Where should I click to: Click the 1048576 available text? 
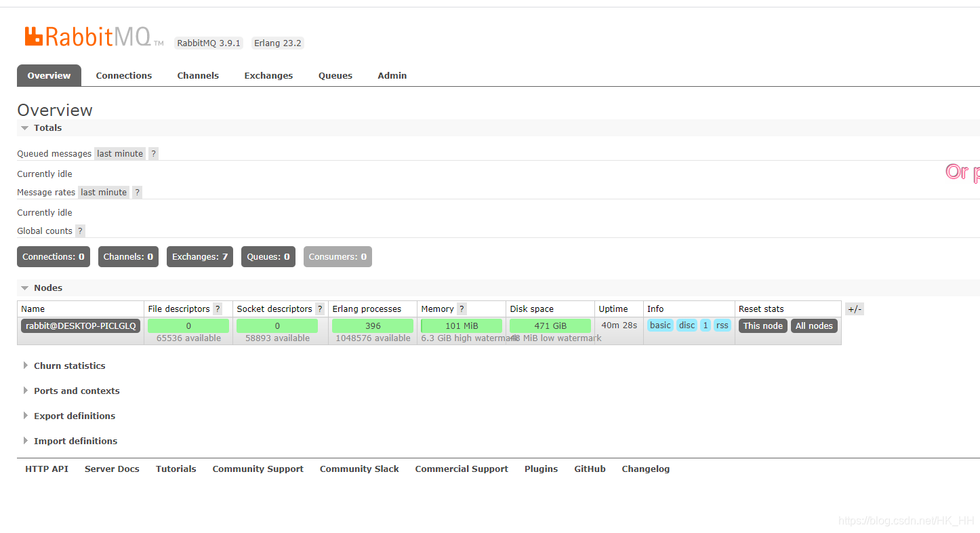[373, 338]
